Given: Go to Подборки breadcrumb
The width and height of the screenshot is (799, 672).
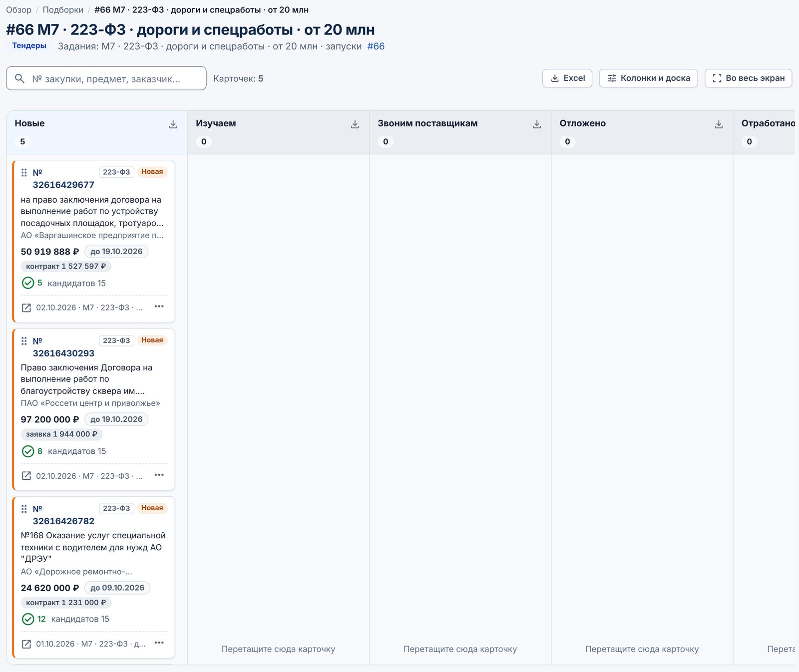Looking at the screenshot, I should pyautogui.click(x=63, y=10).
